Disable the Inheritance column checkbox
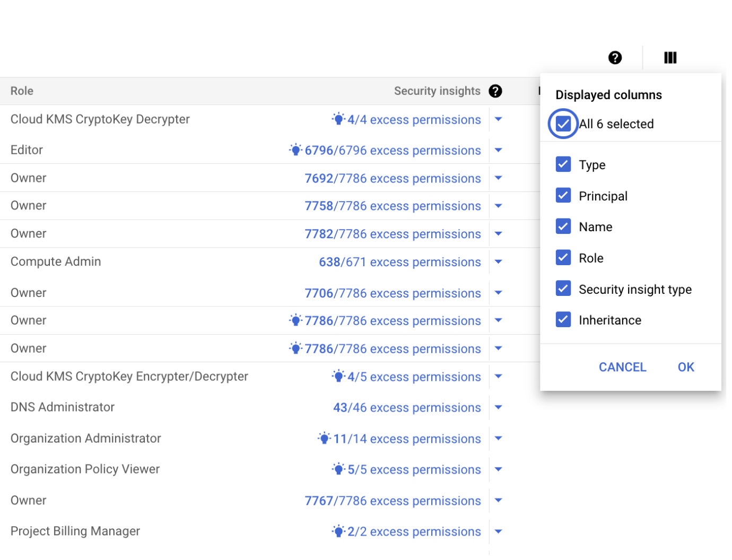Viewport: 732px width, 560px height. tap(563, 320)
